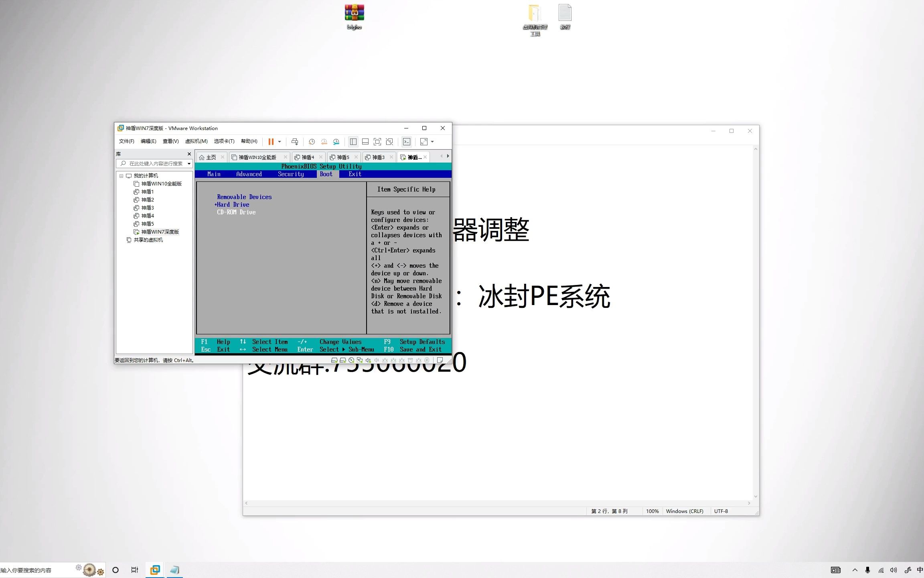Select 神盾WIN7深度版 in the library tree
The image size is (924, 578).
160,232
